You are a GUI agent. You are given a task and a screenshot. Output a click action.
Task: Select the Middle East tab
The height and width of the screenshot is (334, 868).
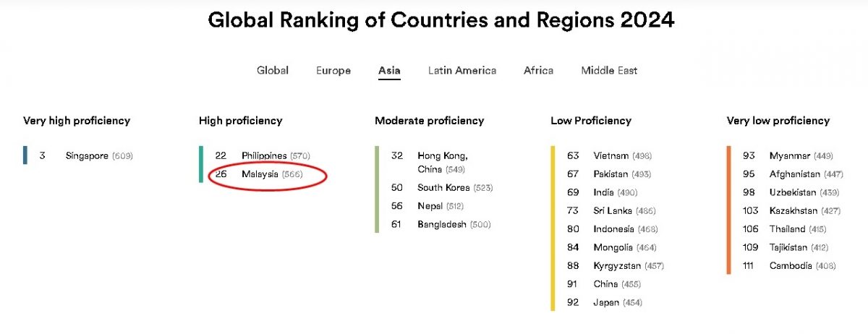[609, 70]
